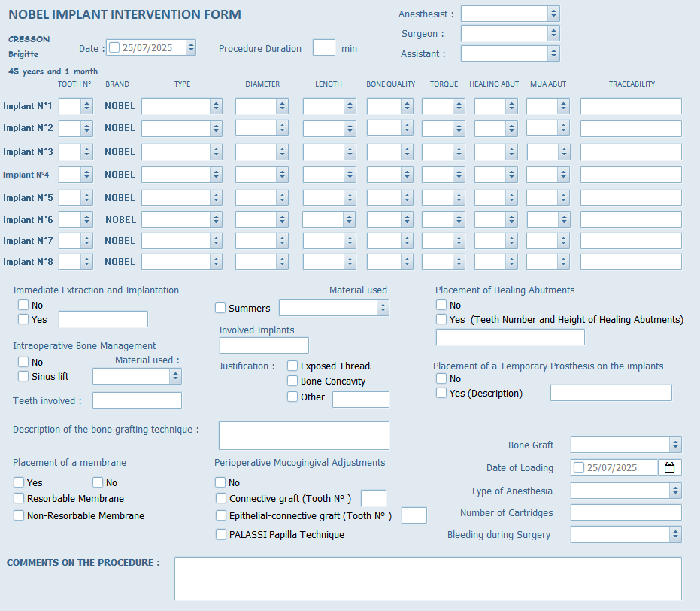The image size is (700, 611).
Task: Open Bleeding during Surgery dropdown
Action: [675, 534]
